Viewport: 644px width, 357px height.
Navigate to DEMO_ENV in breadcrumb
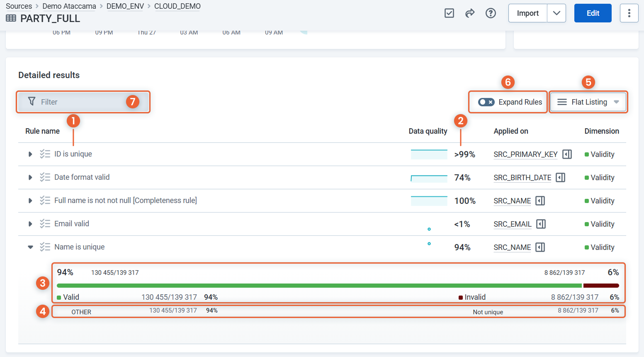point(125,6)
